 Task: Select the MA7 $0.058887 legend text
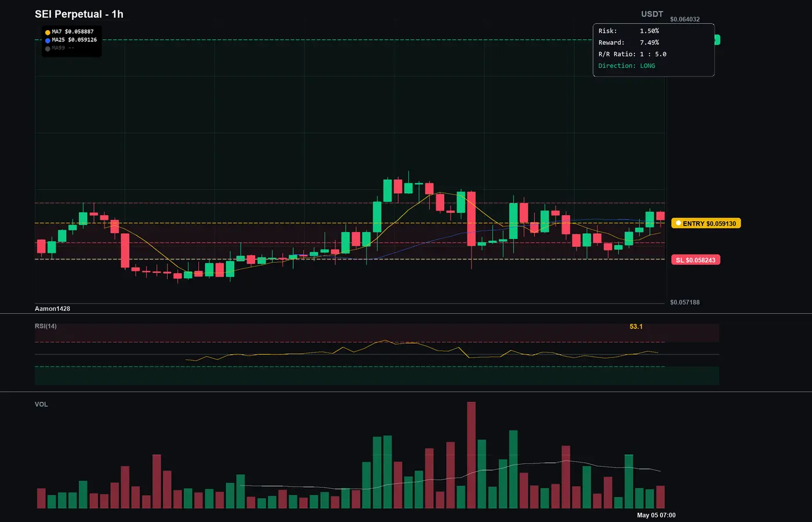coord(72,32)
